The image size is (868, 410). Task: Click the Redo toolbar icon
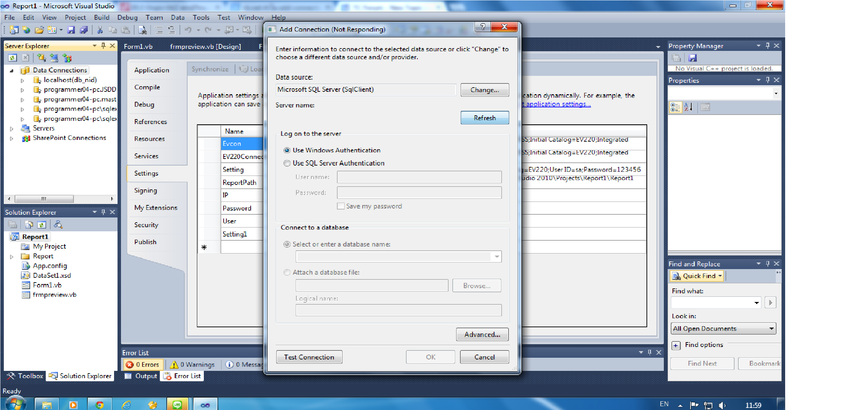[208, 30]
